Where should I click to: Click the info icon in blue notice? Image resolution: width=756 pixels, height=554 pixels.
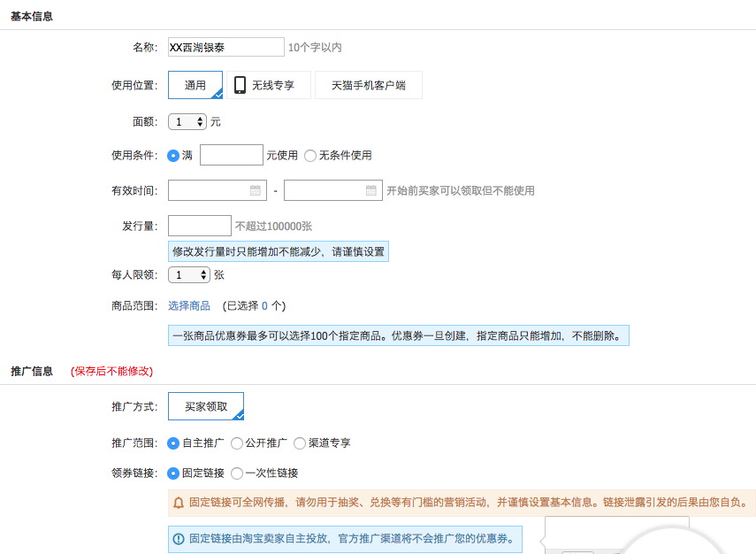point(179,538)
